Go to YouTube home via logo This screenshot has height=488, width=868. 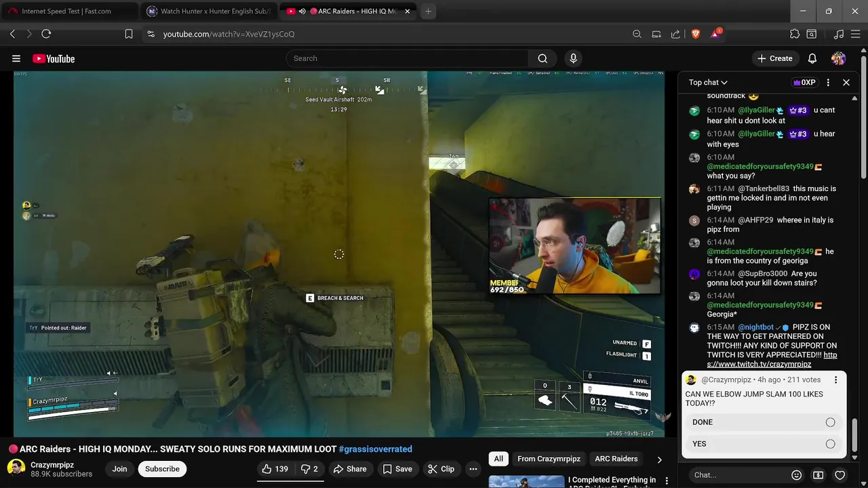point(54,59)
